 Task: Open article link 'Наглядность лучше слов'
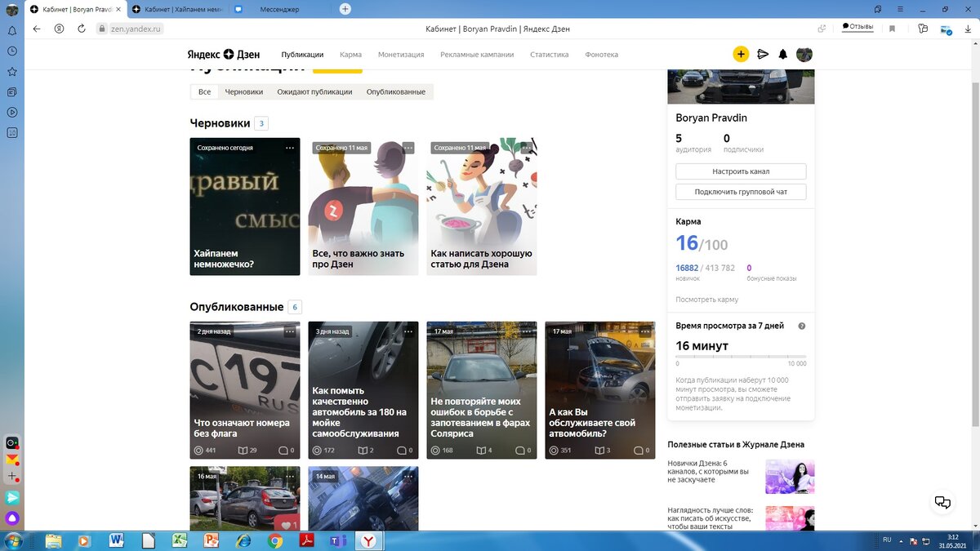coord(710,518)
